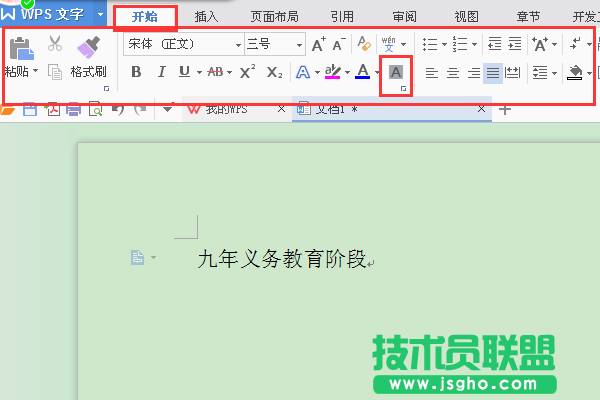Click the WPS 文字 application button
The height and width of the screenshot is (400, 600).
tap(45, 14)
